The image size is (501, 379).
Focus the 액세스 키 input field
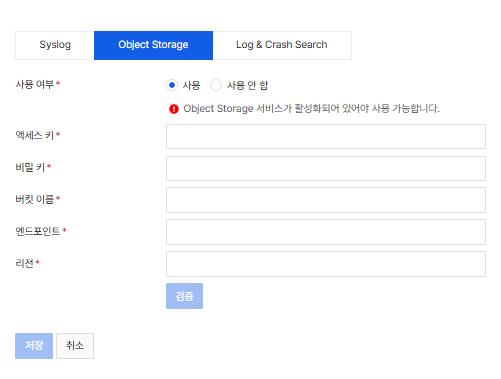[326, 136]
